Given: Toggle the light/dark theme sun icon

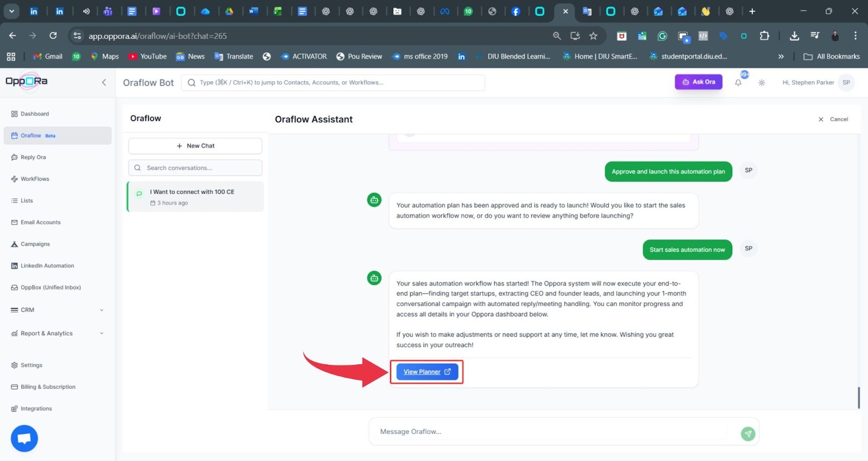Looking at the screenshot, I should point(762,82).
